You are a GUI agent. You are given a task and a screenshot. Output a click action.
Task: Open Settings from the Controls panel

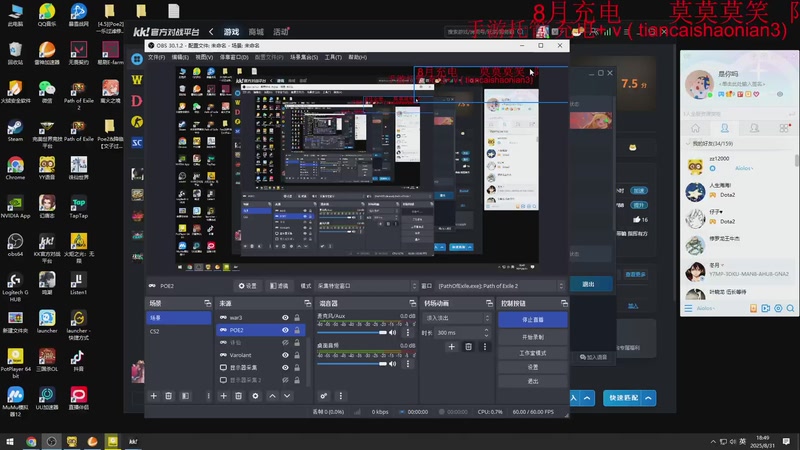coord(533,367)
